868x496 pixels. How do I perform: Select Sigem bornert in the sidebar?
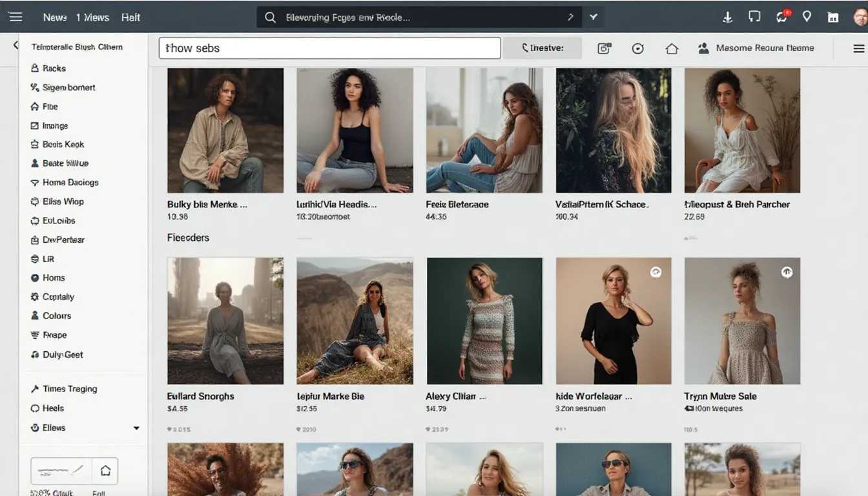[63, 87]
